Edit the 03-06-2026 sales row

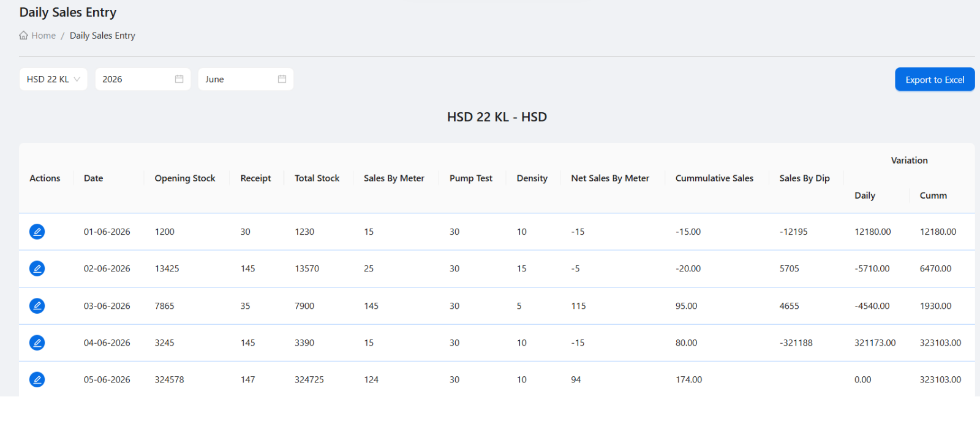pos(37,306)
